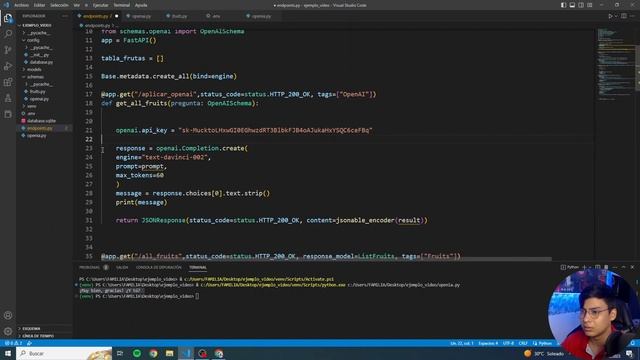The image size is (640, 360).
Task: Open the Archivo menu
Action: [21, 5]
